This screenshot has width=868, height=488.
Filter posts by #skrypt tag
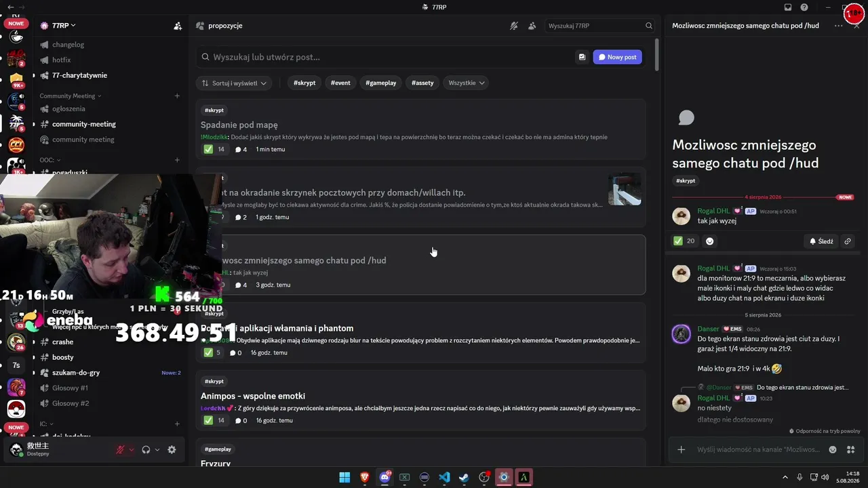coord(304,83)
